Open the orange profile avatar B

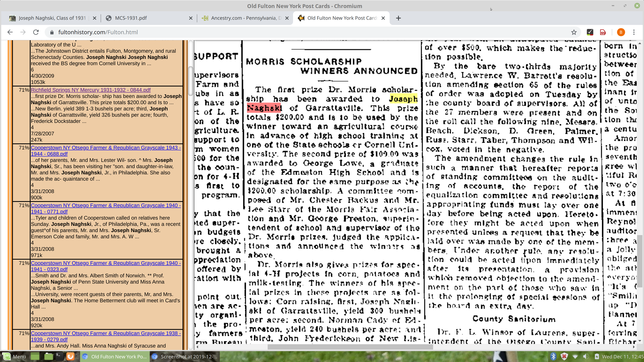click(x=621, y=32)
